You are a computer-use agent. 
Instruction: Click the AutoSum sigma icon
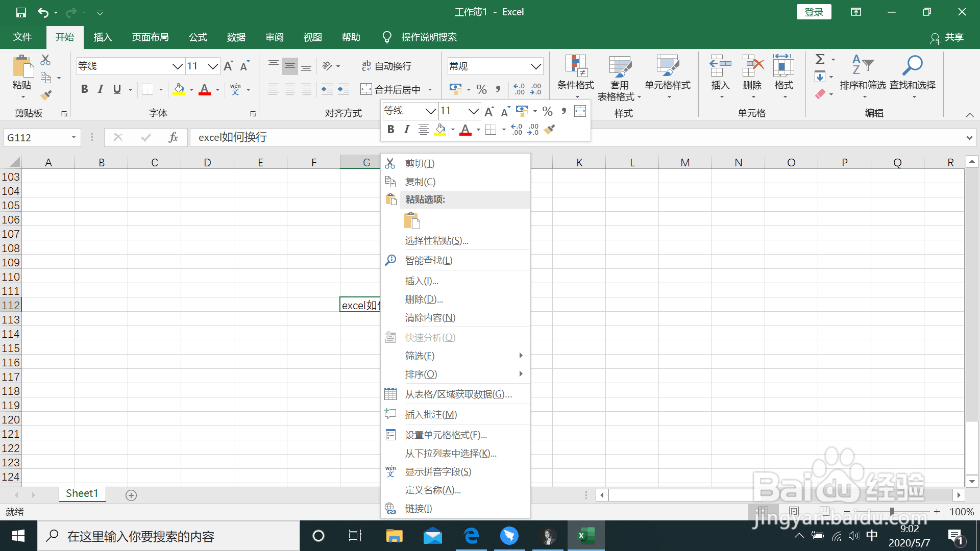[820, 59]
